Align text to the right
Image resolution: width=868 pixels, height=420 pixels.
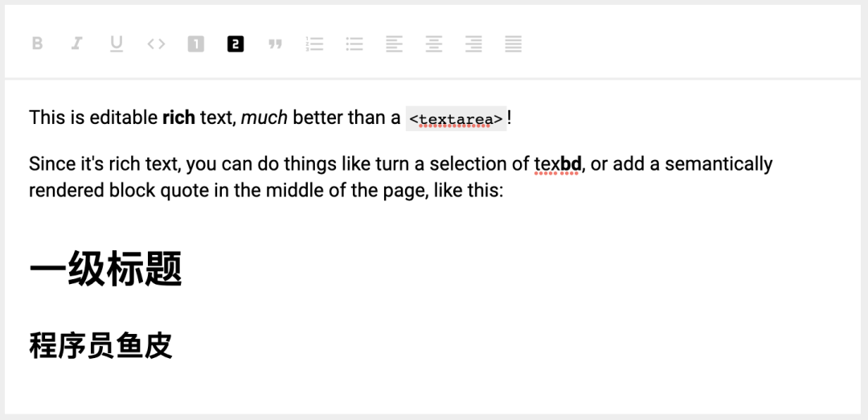pos(473,43)
